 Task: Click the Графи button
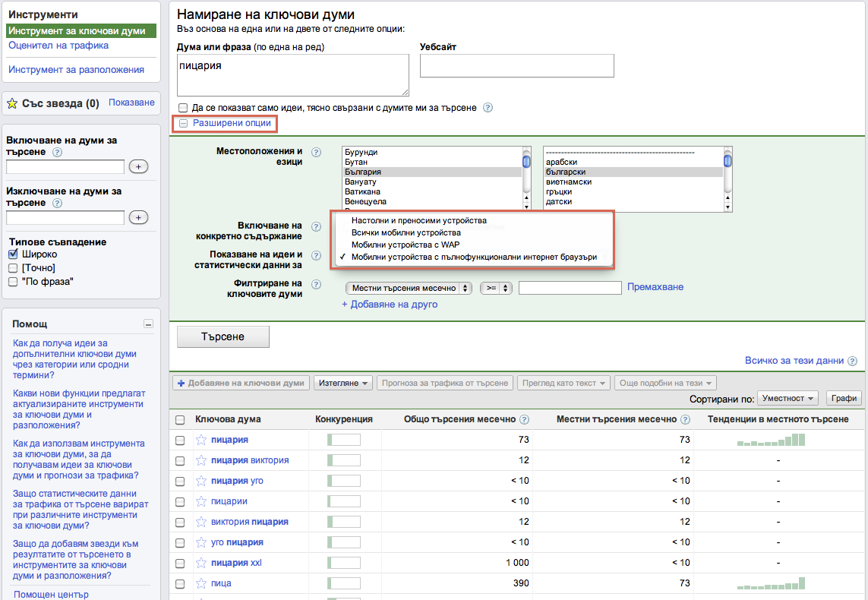(x=844, y=398)
